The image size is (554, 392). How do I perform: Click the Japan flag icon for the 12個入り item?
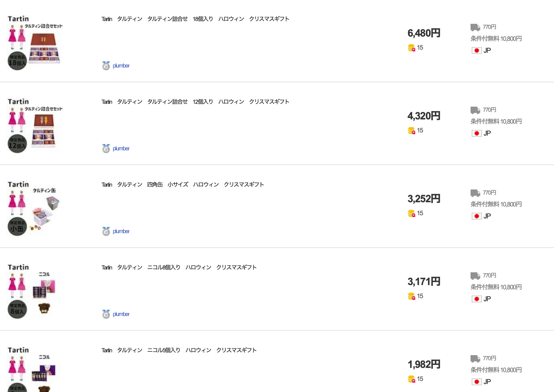pos(477,133)
